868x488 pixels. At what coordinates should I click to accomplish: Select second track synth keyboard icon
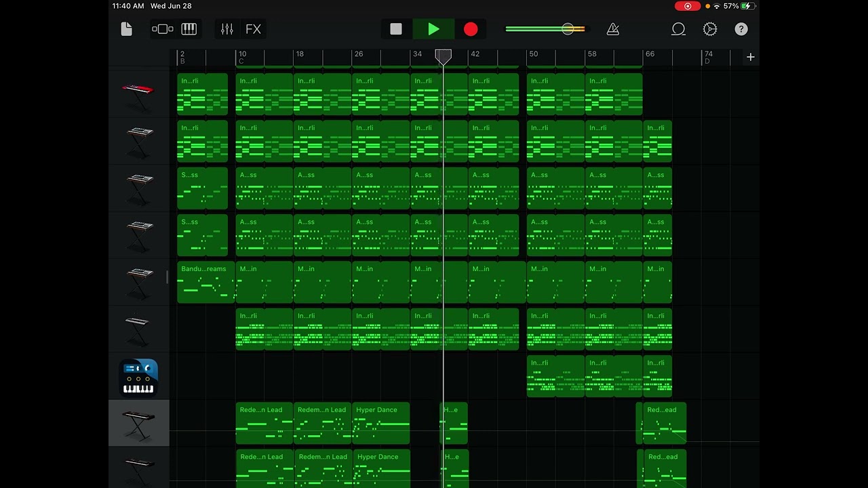(138, 141)
